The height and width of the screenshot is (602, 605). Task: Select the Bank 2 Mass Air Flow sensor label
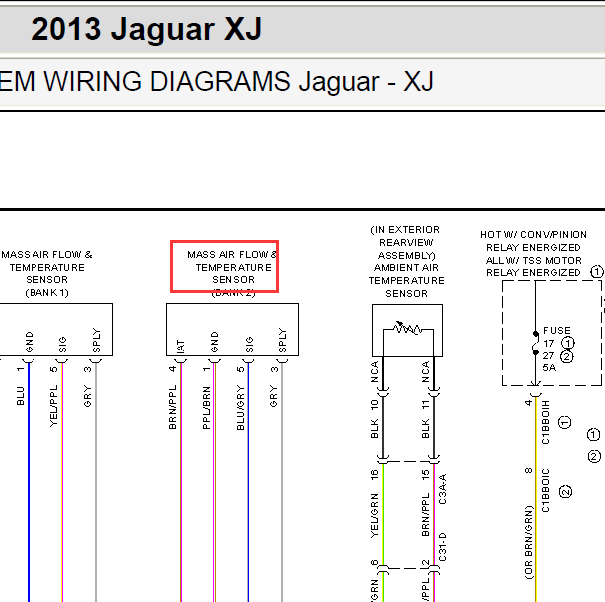(x=233, y=273)
